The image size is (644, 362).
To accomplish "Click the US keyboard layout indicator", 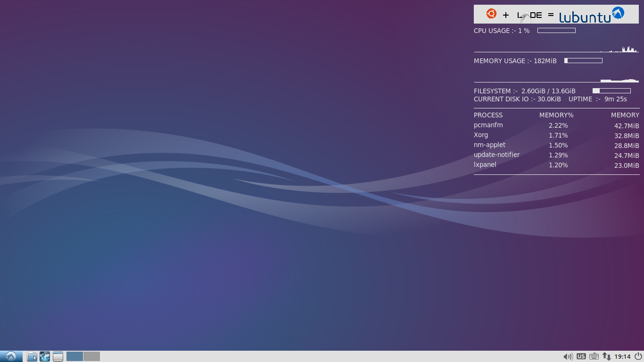I will click(581, 357).
